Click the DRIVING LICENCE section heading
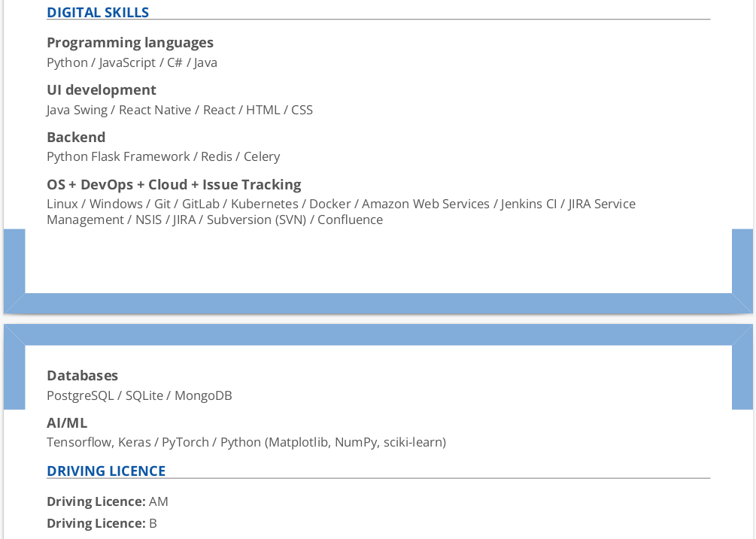 click(x=106, y=471)
